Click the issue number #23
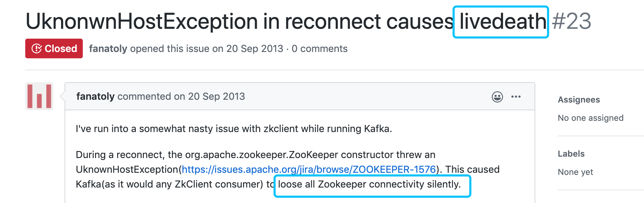 [x=571, y=21]
